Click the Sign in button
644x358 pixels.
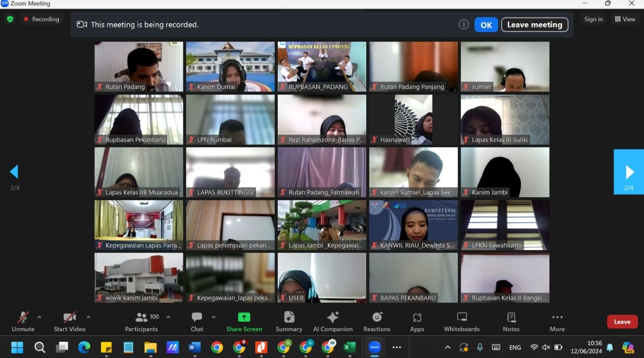click(x=593, y=19)
